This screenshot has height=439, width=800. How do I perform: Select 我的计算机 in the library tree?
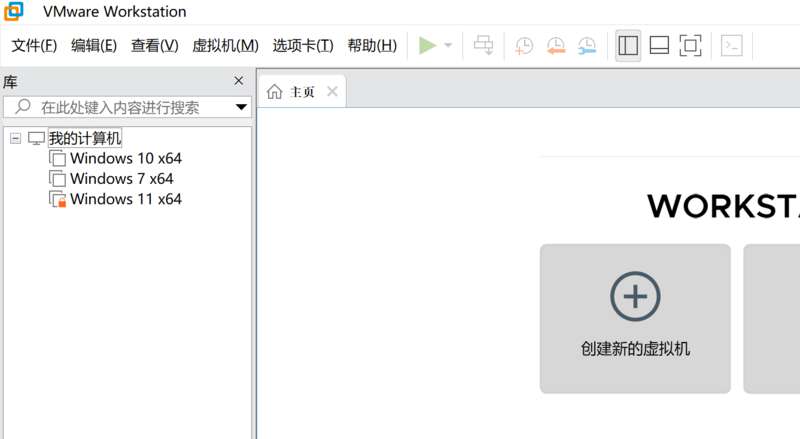85,138
